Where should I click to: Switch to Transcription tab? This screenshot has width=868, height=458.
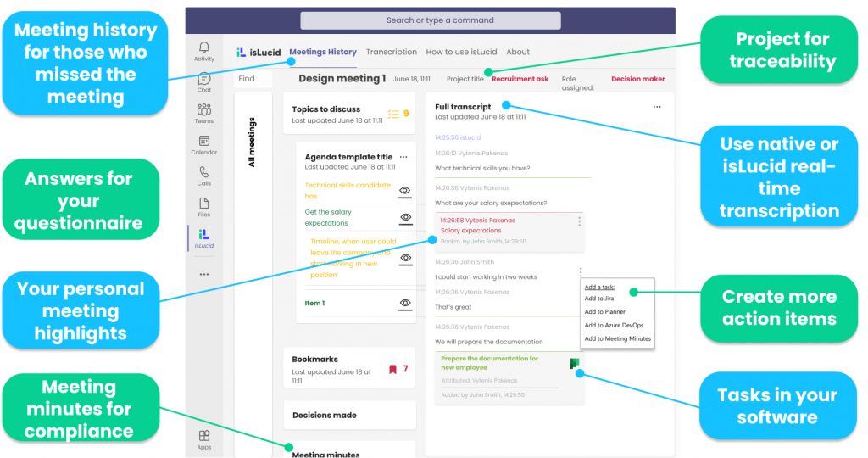(392, 52)
